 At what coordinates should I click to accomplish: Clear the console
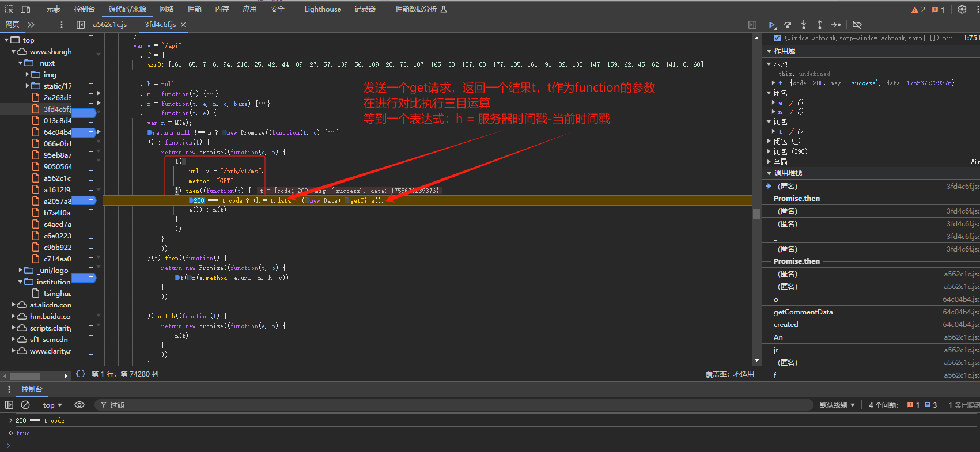[25, 405]
